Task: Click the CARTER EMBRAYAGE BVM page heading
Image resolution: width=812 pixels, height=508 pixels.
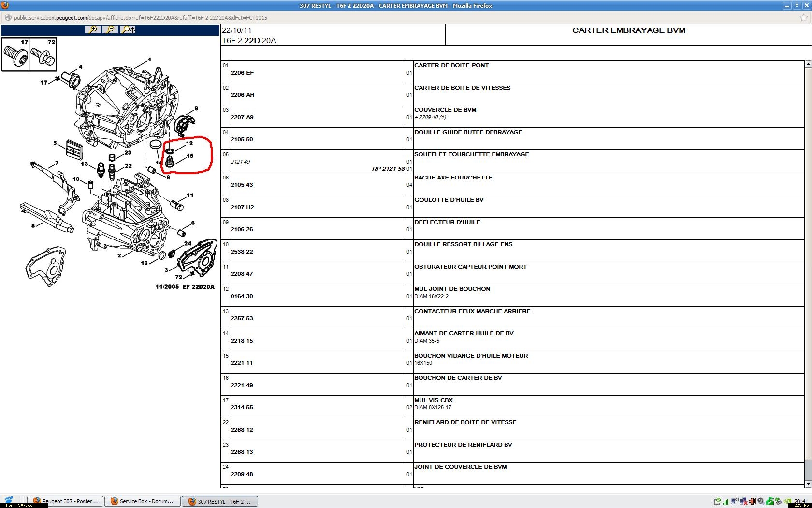Action: tap(628, 30)
